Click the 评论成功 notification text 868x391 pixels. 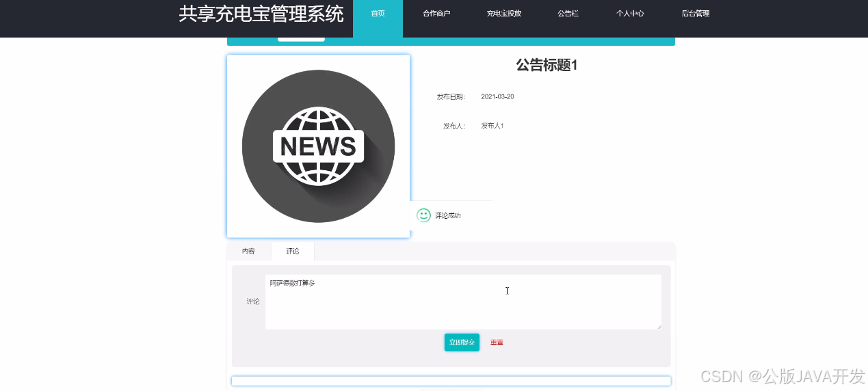[x=448, y=215]
